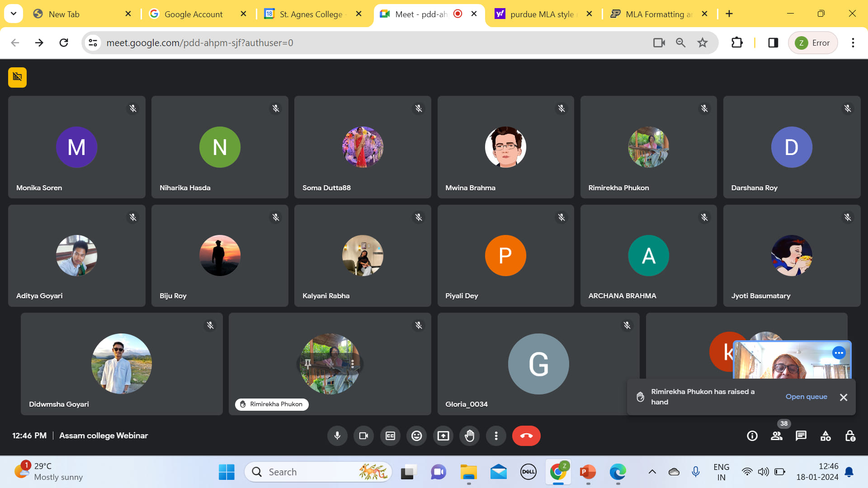The width and height of the screenshot is (868, 488).
Task: Turn on captions button
Action: tap(390, 436)
